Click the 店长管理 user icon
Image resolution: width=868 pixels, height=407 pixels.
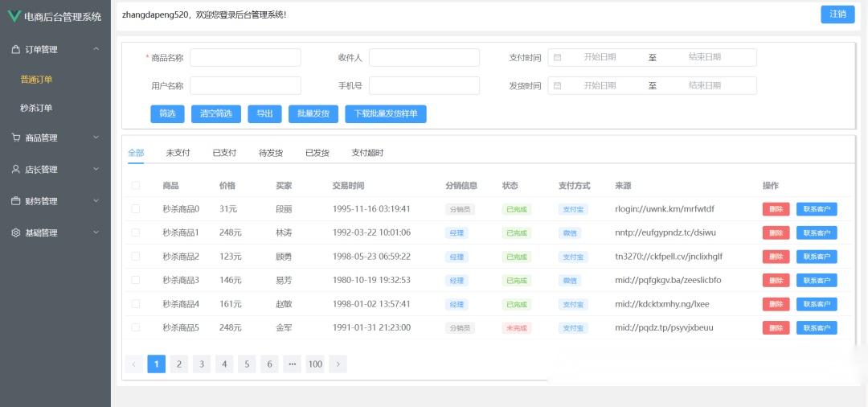[15, 169]
